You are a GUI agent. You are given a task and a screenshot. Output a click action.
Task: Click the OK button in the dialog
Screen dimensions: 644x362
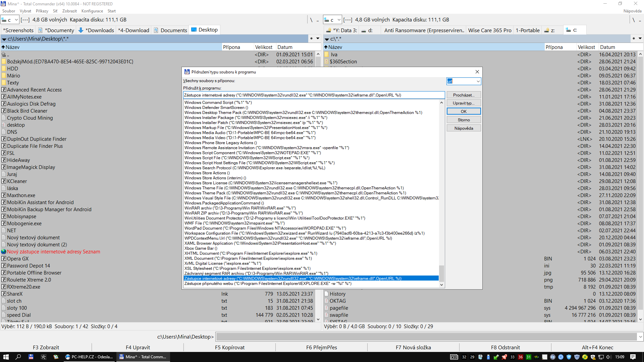point(464,111)
